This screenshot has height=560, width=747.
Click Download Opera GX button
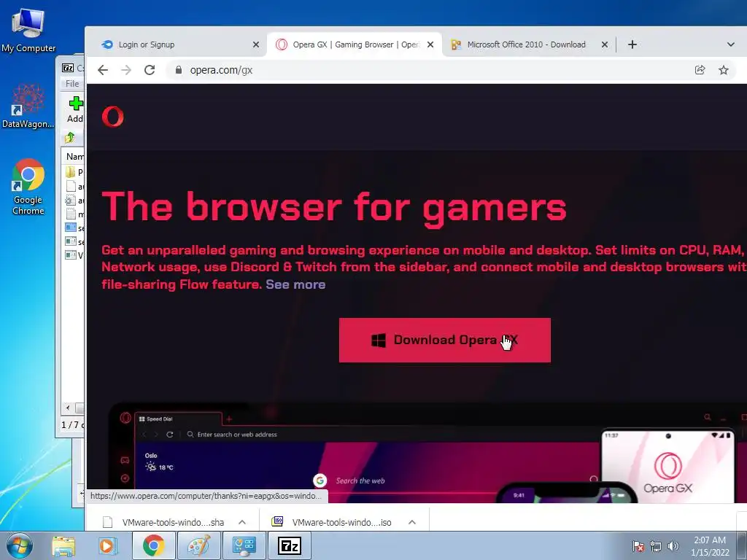[x=444, y=340]
